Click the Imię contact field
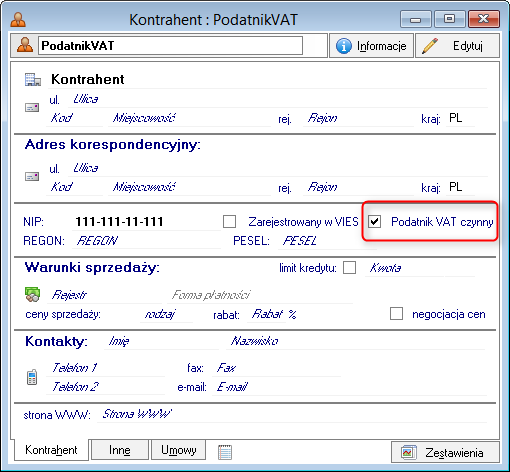 pyautogui.click(x=161, y=341)
